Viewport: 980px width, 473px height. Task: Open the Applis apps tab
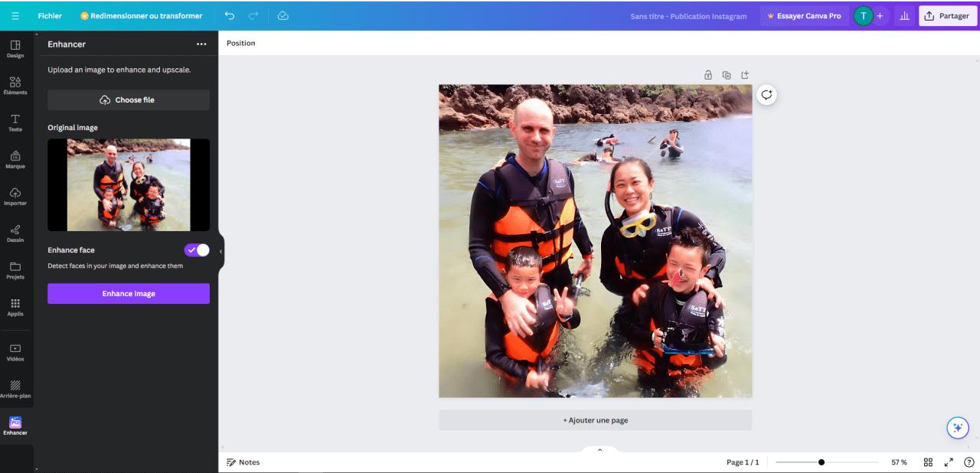(x=15, y=307)
